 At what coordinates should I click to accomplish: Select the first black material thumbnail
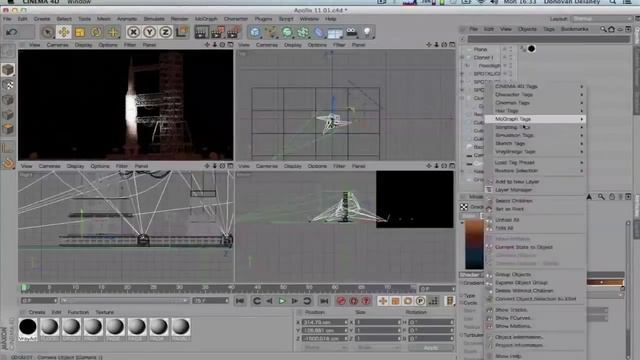(x=28, y=327)
